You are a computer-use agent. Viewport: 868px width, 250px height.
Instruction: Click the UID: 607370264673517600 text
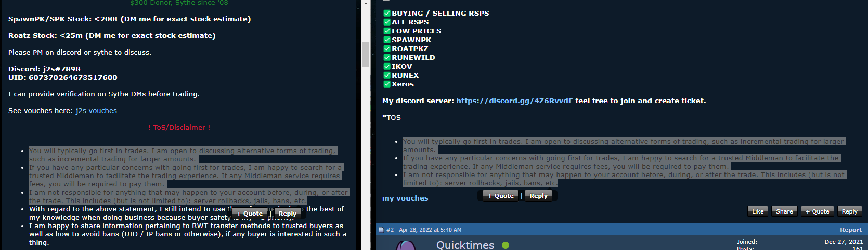pyautogui.click(x=63, y=77)
